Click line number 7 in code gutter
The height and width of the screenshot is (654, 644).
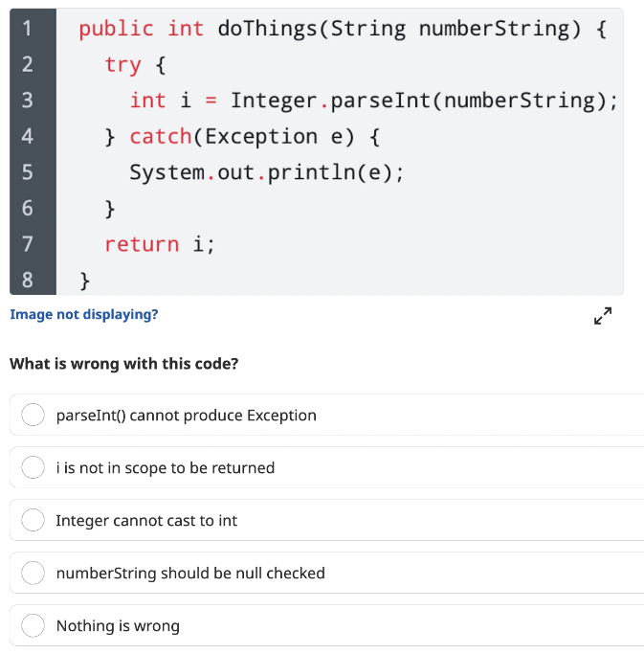pyautogui.click(x=28, y=244)
